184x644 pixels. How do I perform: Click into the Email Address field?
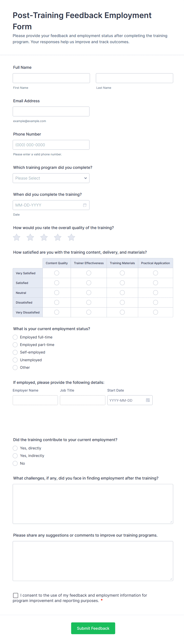point(51,111)
